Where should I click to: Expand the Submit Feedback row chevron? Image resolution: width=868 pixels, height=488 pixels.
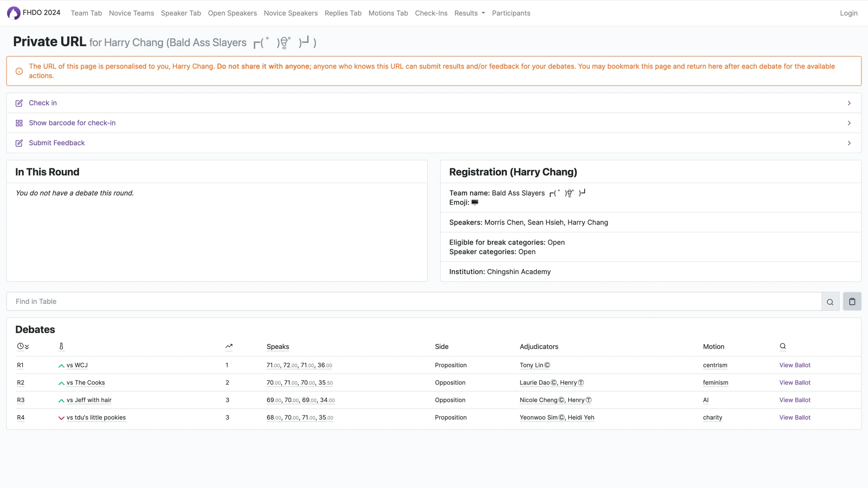click(x=849, y=143)
